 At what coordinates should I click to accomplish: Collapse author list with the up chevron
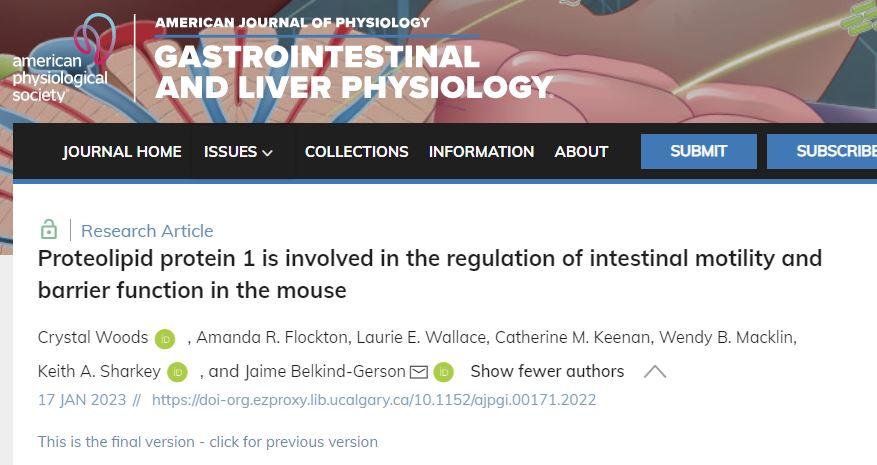[x=655, y=372]
